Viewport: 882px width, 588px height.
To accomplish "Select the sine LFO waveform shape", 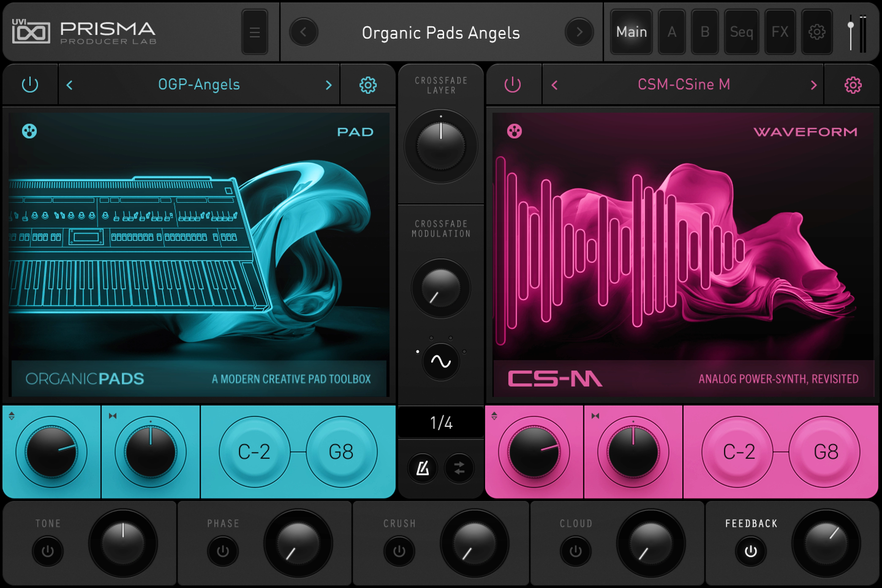I will [441, 362].
